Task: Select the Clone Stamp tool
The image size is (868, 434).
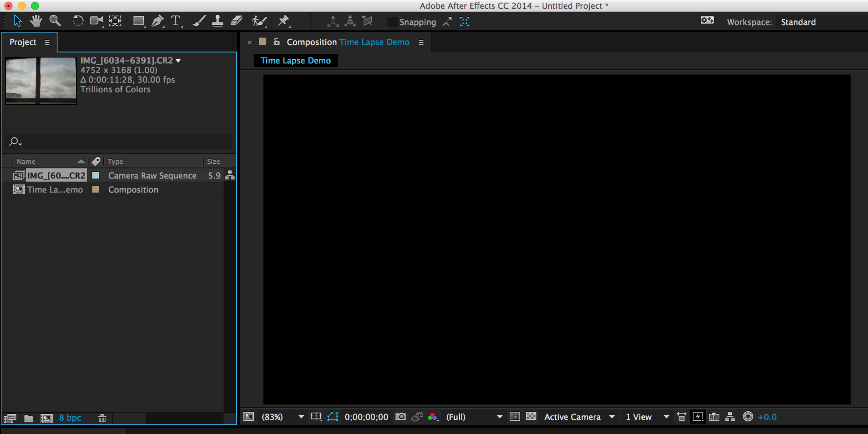Action: tap(218, 21)
